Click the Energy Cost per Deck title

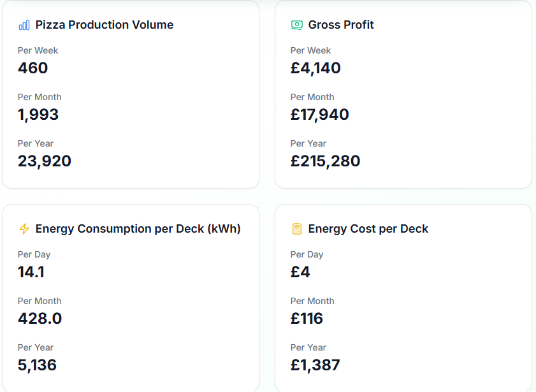point(368,229)
